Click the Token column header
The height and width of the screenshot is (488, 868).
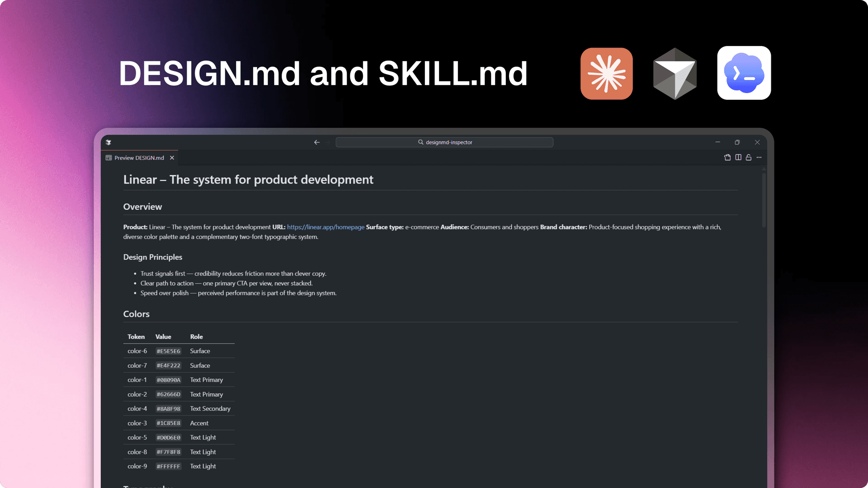pyautogui.click(x=136, y=337)
